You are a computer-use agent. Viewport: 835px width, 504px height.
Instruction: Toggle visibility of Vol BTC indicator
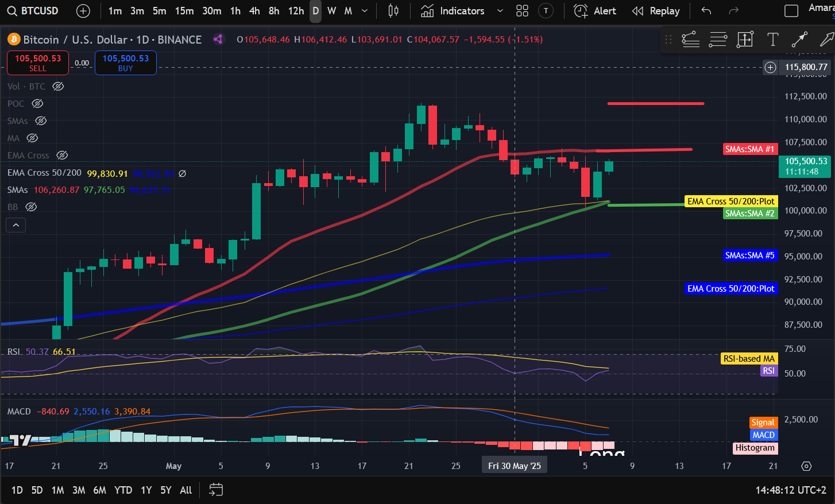pos(58,86)
